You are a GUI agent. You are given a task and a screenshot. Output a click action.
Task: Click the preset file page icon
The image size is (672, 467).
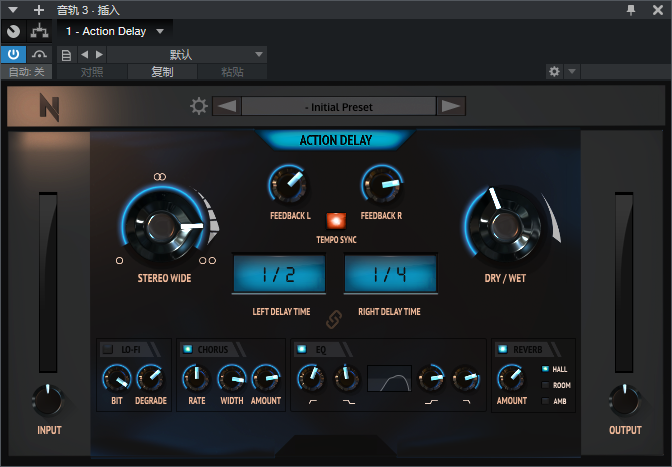coord(66,54)
